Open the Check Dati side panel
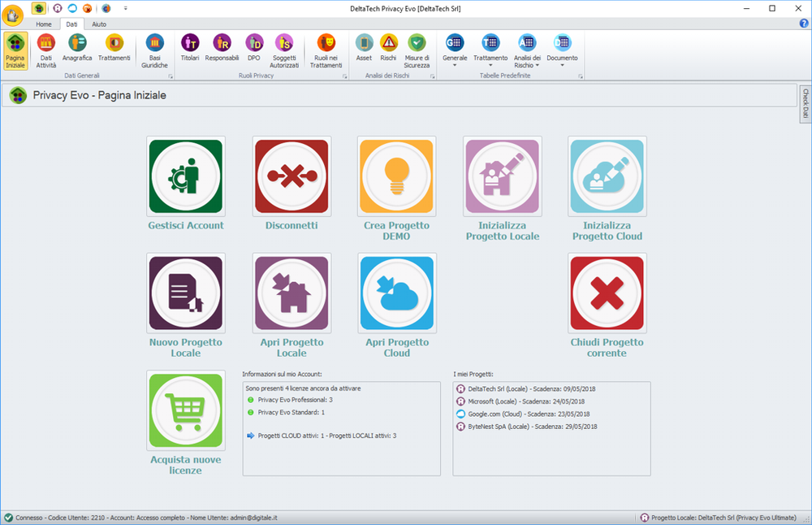The width and height of the screenshot is (812, 525). point(804,103)
